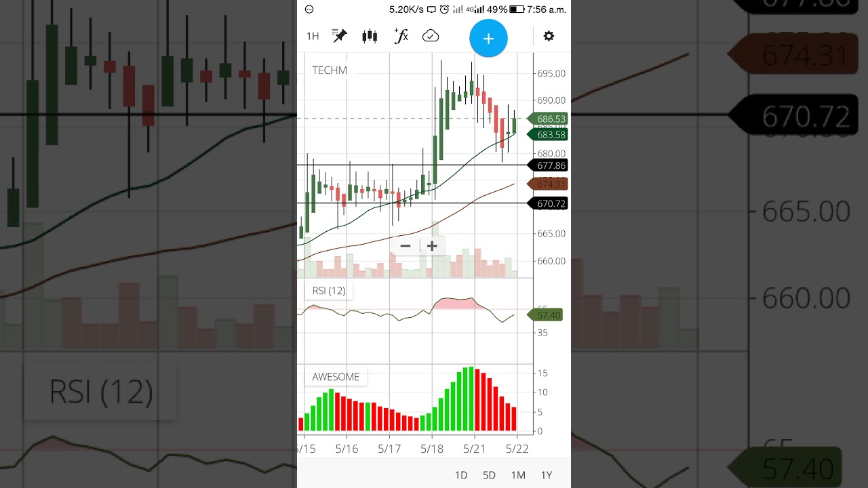Viewport: 868px width, 488px height.
Task: Zoom in with the plus button
Action: (x=432, y=246)
